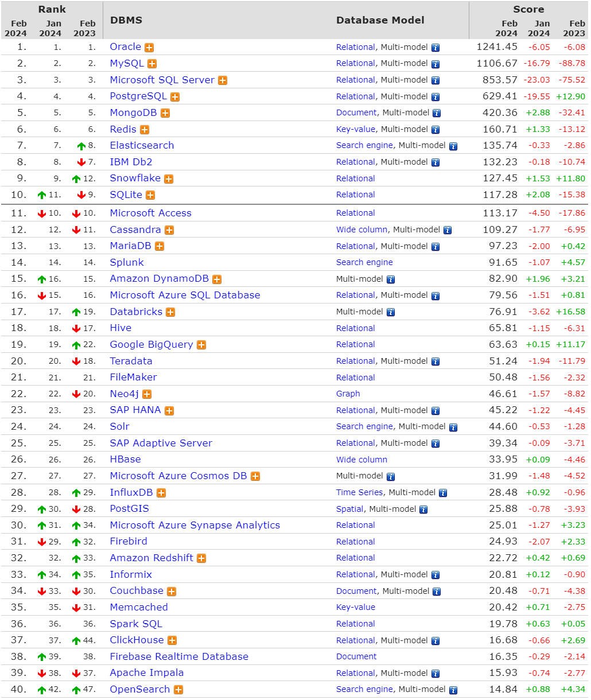
Task: Click the plus icon beside Google BigQuery
Action: (x=201, y=345)
